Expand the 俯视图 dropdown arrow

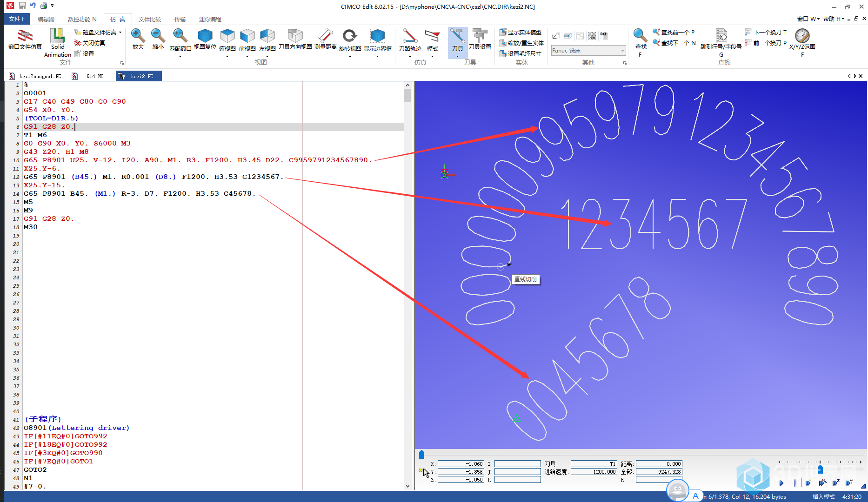click(x=227, y=56)
